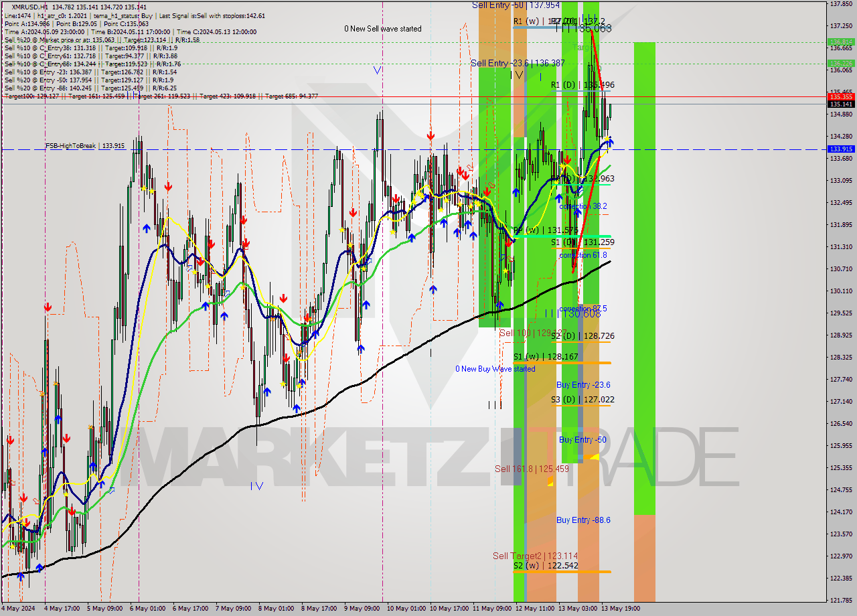The width and height of the screenshot is (857, 616).
Task: Select the 'S2 (w) | 122.542' pivot label
Action: pos(546,566)
